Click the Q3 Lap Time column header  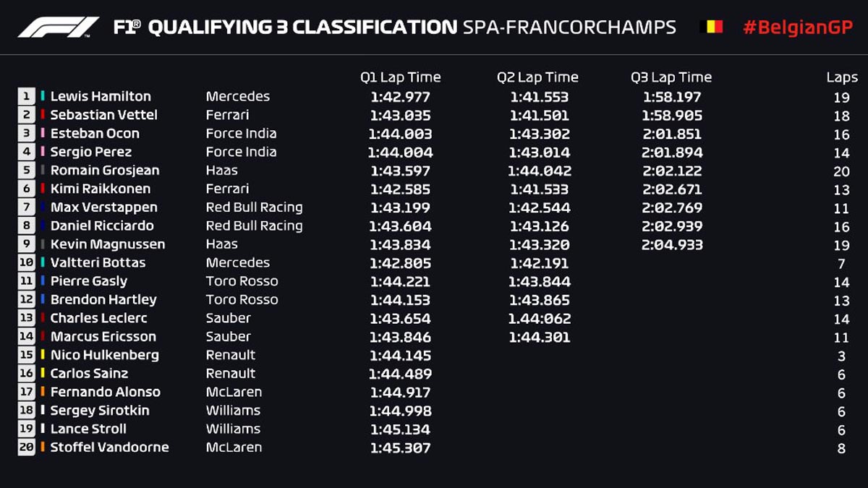[671, 77]
